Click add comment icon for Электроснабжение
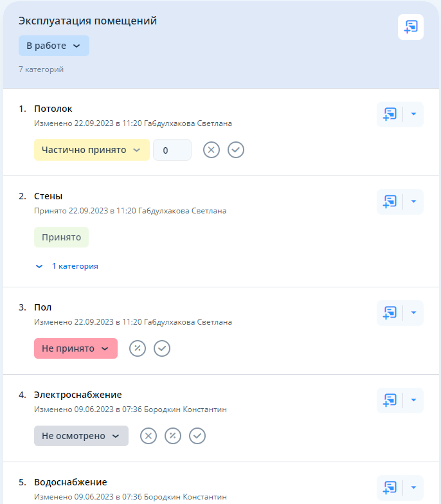 point(390,401)
